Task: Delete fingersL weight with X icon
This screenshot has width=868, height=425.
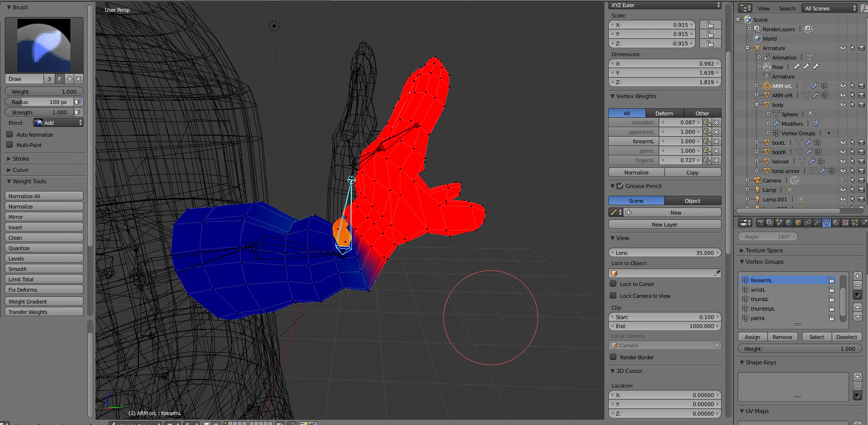Action: coord(716,160)
